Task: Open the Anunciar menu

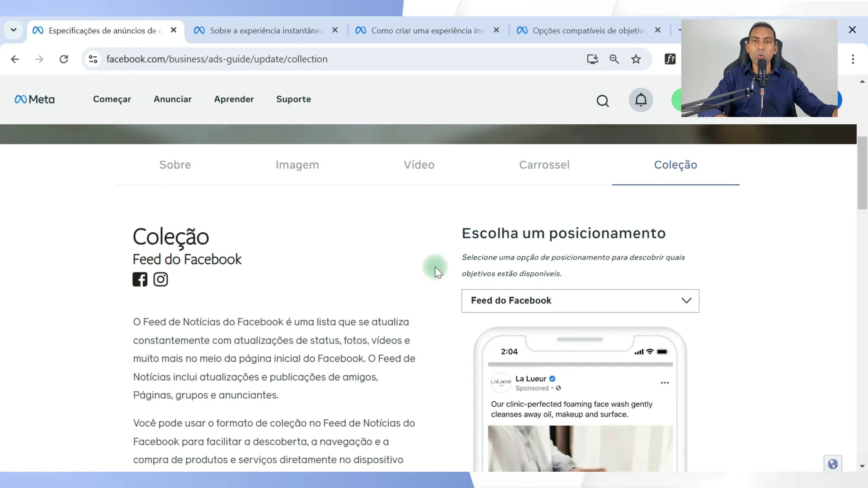Action: point(173,99)
